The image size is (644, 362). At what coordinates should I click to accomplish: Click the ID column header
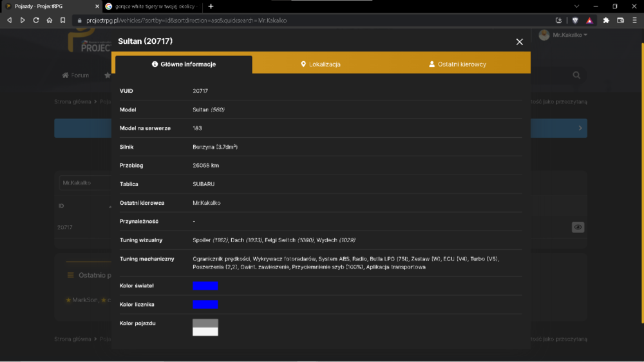point(61,206)
